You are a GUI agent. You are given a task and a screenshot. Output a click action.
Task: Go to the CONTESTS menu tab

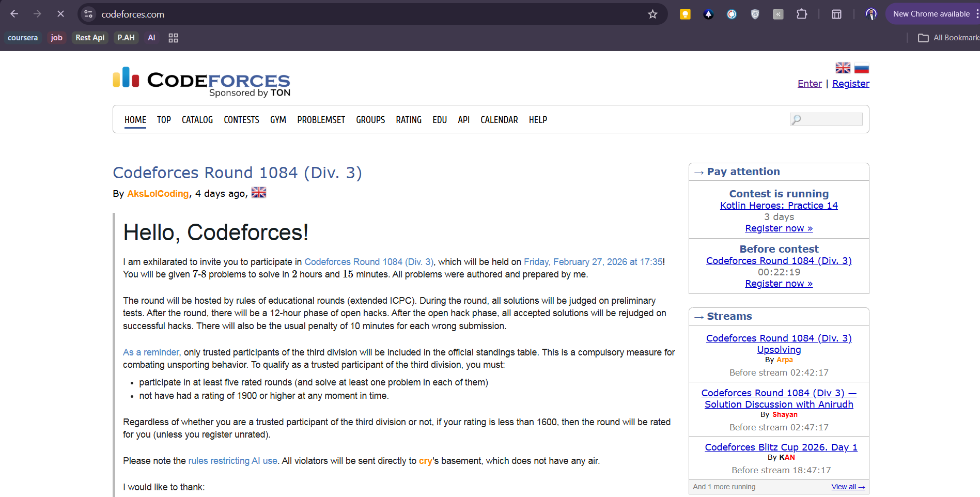point(241,120)
